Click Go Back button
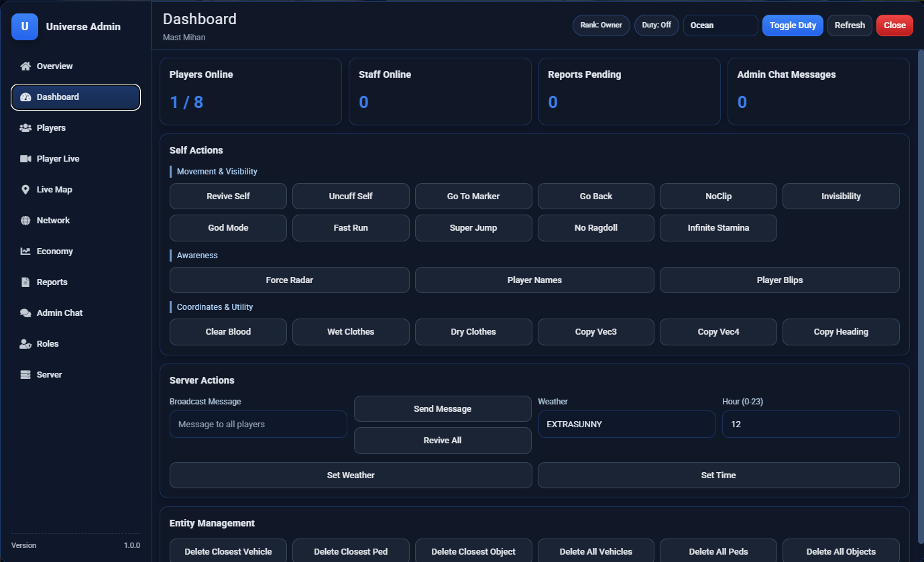Viewport: 924px width, 562px height. 596,196
